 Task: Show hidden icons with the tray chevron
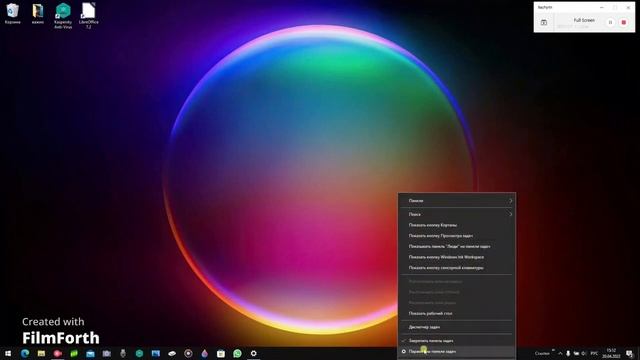coord(560,353)
